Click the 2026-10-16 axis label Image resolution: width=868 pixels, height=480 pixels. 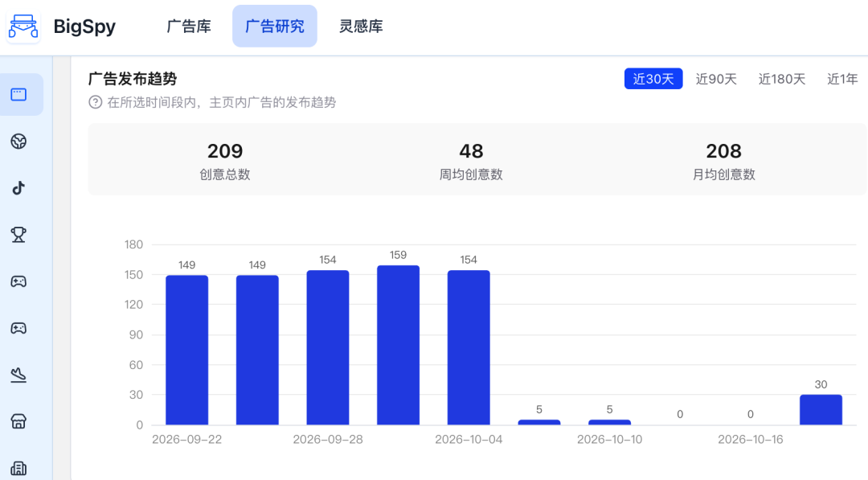(750, 440)
